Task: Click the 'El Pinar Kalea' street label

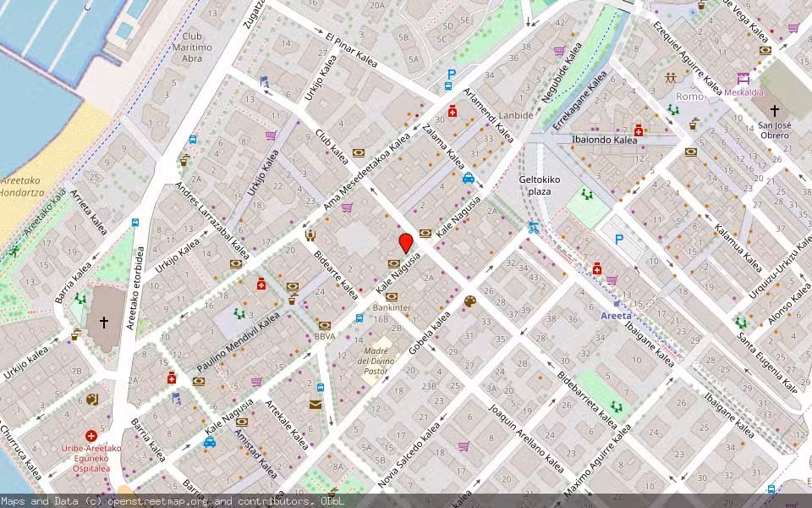Action: click(x=352, y=50)
